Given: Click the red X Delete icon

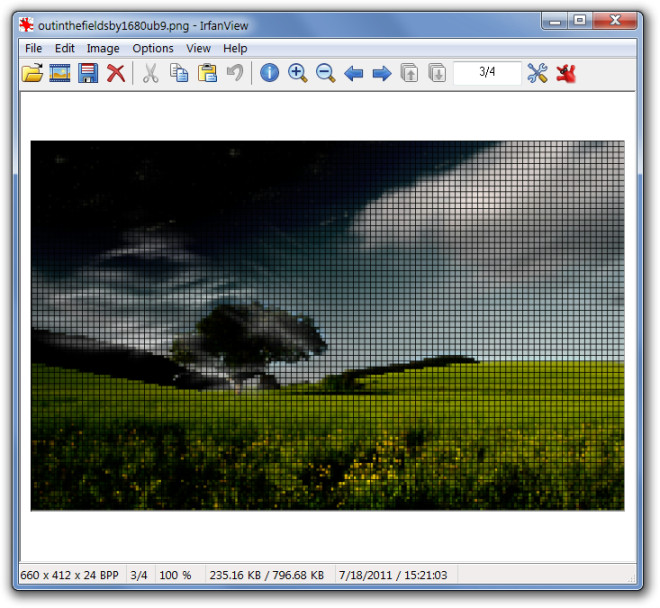Looking at the screenshot, I should click(116, 73).
